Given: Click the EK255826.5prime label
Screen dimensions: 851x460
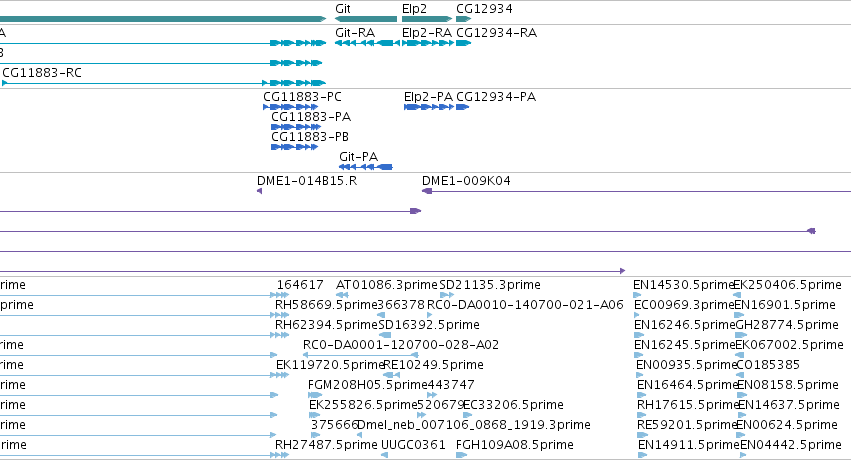Looking at the screenshot, I should coord(363,406).
